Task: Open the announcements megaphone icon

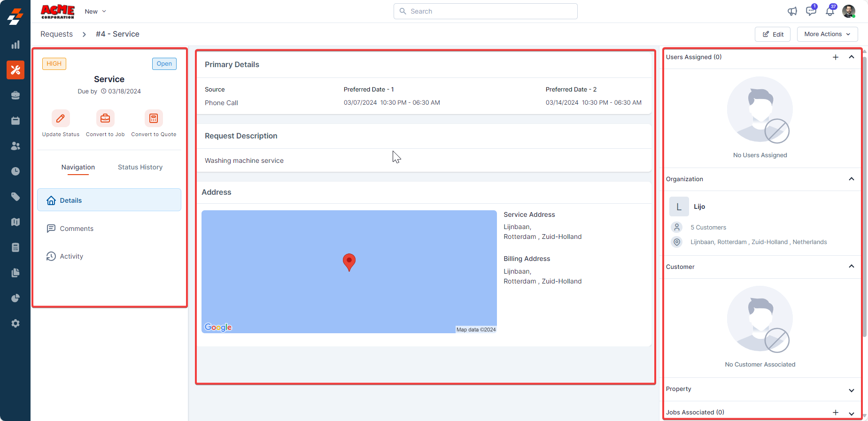Action: point(792,11)
